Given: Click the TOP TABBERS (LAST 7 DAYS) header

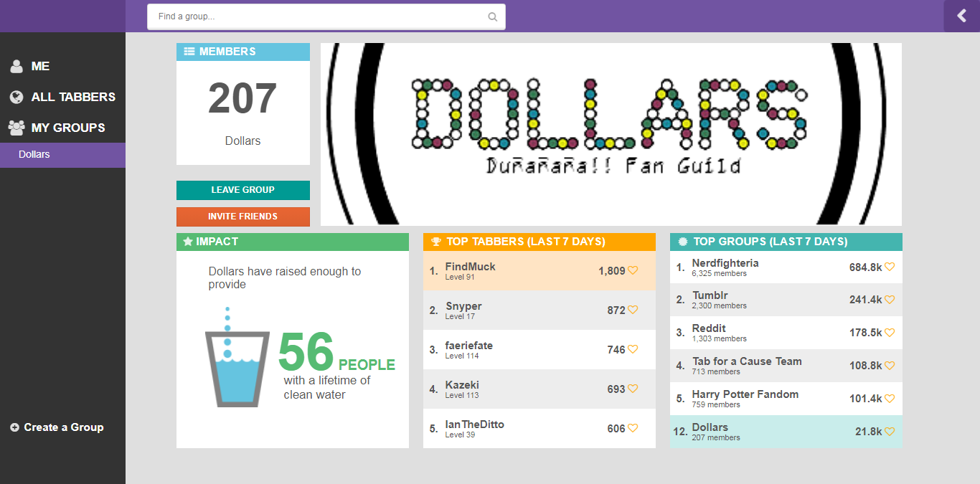Looking at the screenshot, I should [540, 242].
